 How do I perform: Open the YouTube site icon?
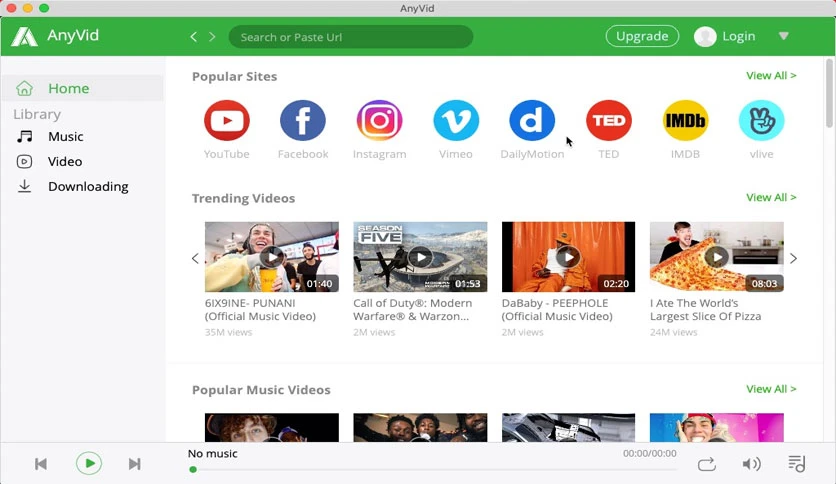[227, 120]
